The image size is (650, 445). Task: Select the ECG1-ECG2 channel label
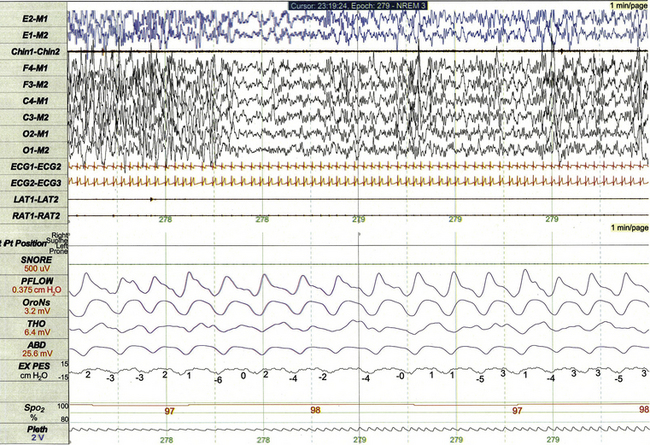32,167
